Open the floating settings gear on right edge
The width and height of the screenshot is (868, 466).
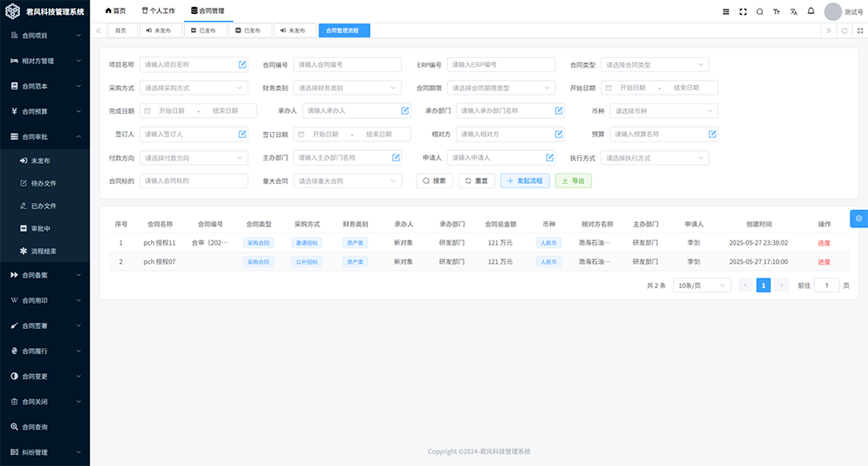click(x=858, y=219)
